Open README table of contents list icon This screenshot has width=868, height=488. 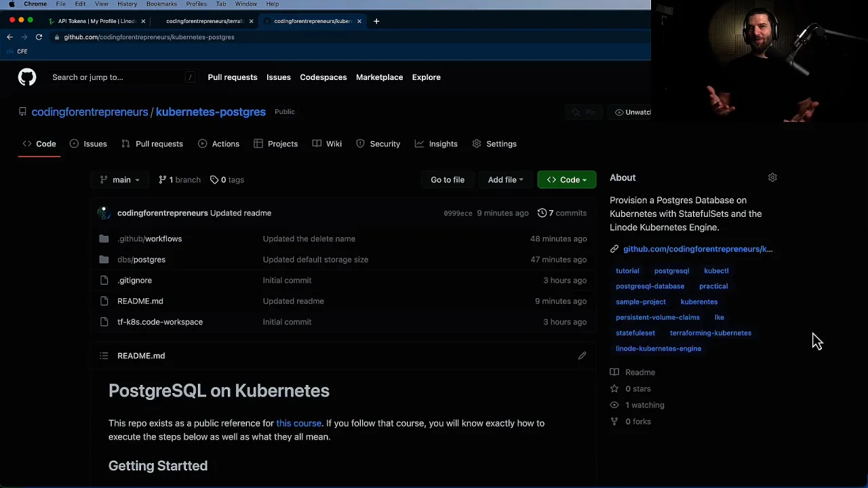[x=104, y=356]
